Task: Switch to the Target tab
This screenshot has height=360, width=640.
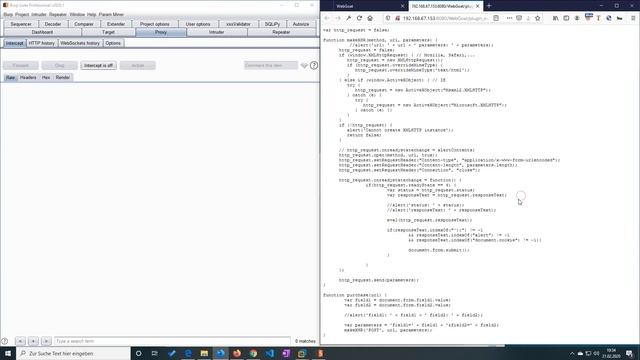Action: 108,32
